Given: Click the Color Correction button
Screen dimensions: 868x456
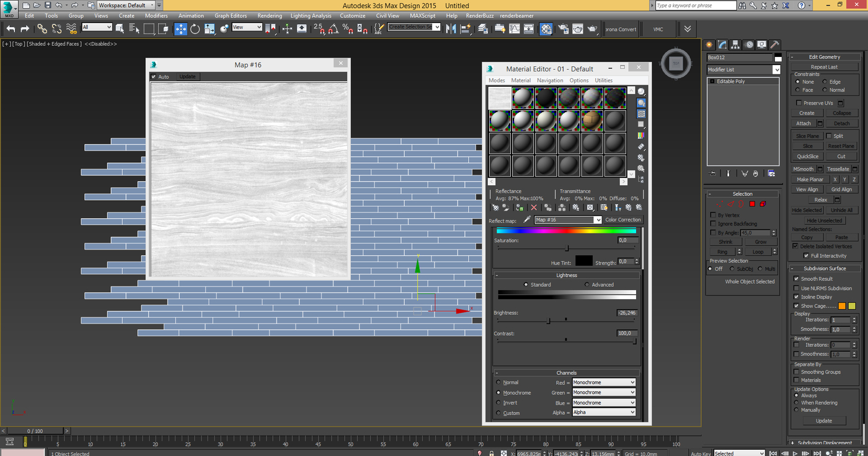Looking at the screenshot, I should (x=623, y=220).
